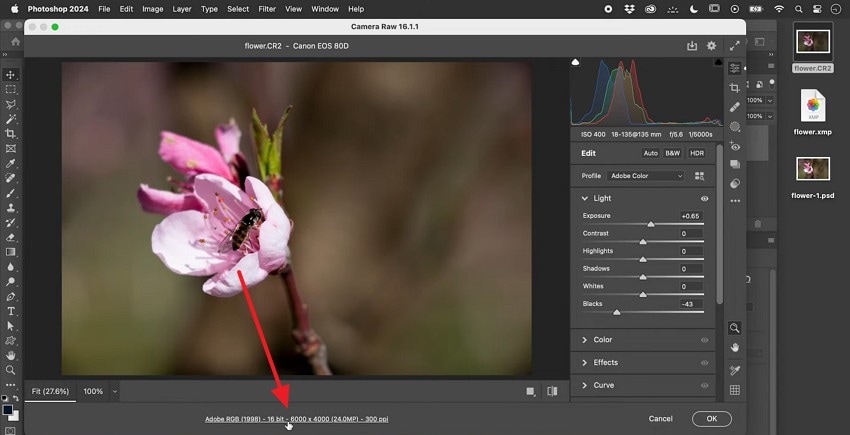Toggle Camera Raw full screen mode
Image resolution: width=850 pixels, height=435 pixels.
(735, 46)
